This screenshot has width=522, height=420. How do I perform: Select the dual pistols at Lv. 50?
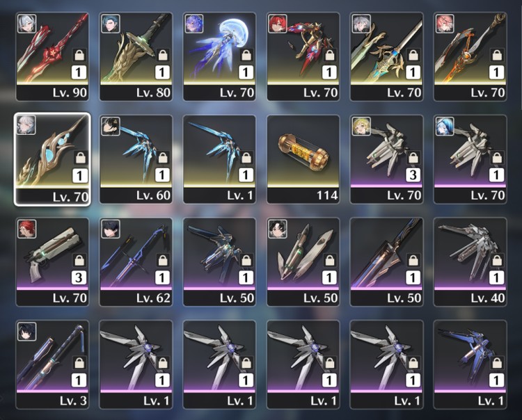(303, 262)
